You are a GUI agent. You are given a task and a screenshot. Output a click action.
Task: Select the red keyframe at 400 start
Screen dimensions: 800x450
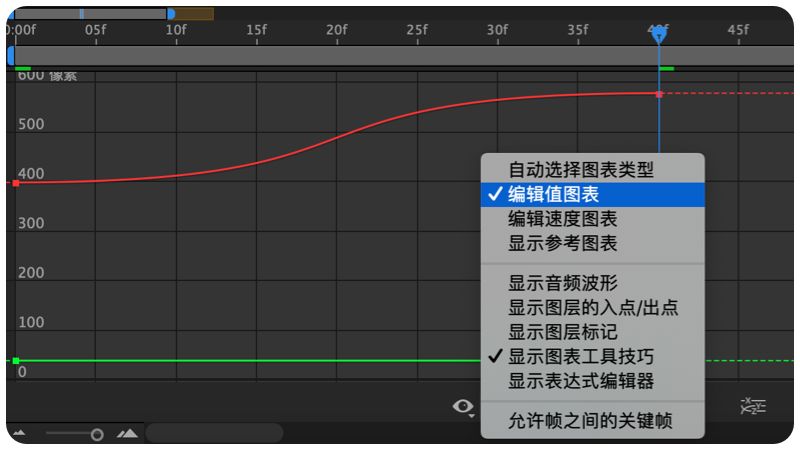point(16,183)
